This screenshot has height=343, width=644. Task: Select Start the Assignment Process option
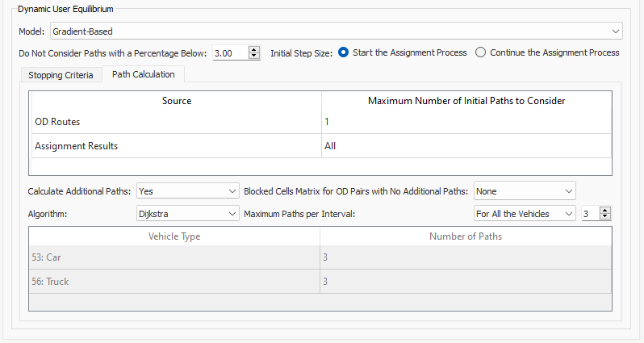click(344, 52)
